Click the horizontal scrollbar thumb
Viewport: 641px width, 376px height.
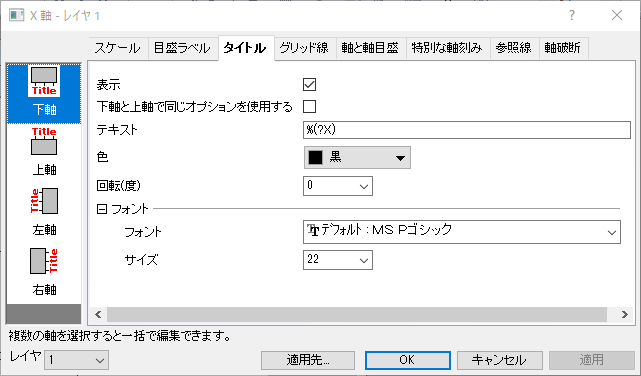coord(357,314)
